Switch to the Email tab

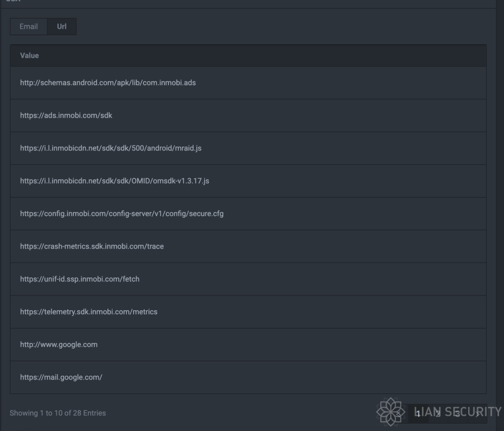[x=28, y=26]
